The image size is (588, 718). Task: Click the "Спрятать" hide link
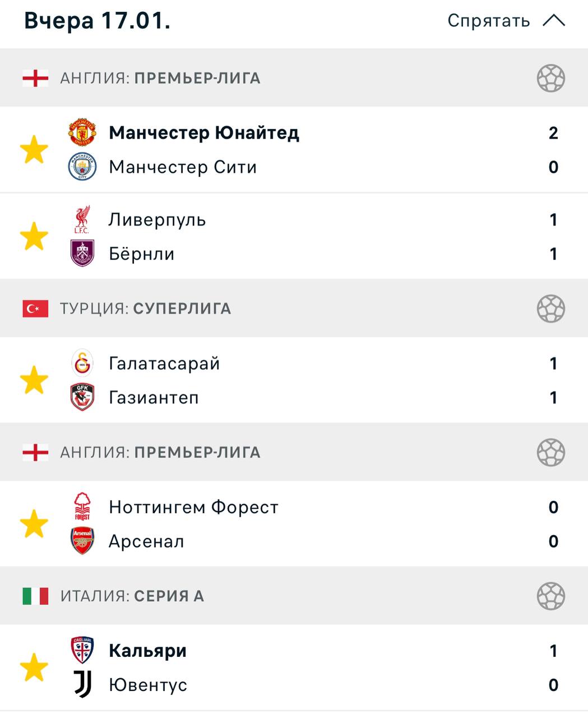488,21
